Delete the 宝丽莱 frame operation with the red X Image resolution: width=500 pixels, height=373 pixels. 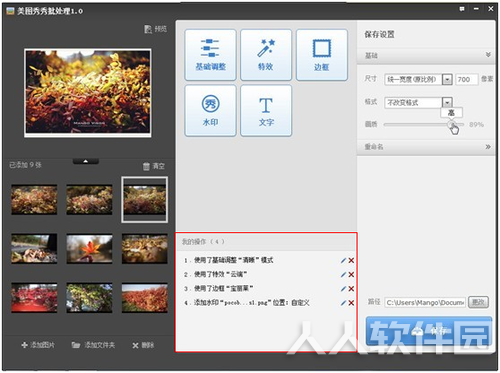point(351,289)
